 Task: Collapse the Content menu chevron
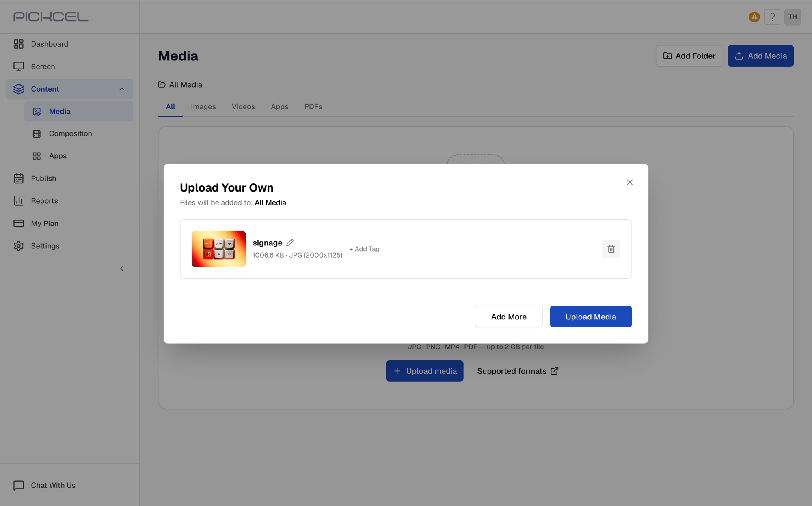click(122, 89)
